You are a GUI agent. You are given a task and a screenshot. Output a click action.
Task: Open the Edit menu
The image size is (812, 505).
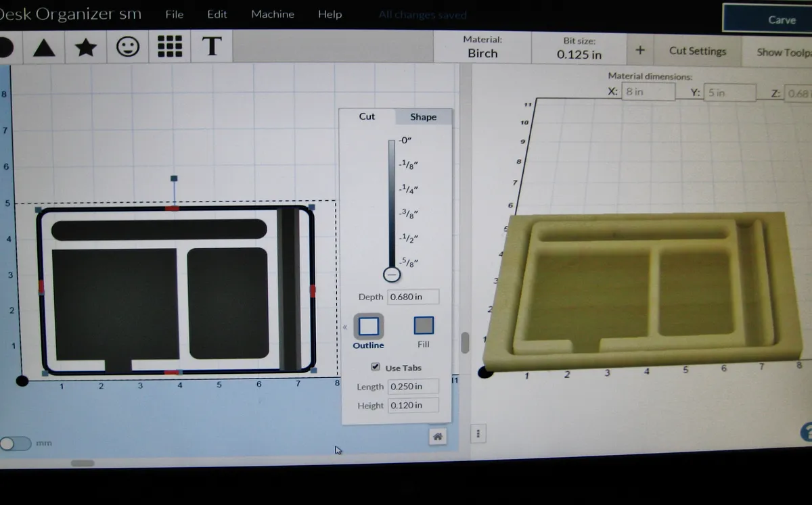pyautogui.click(x=217, y=14)
